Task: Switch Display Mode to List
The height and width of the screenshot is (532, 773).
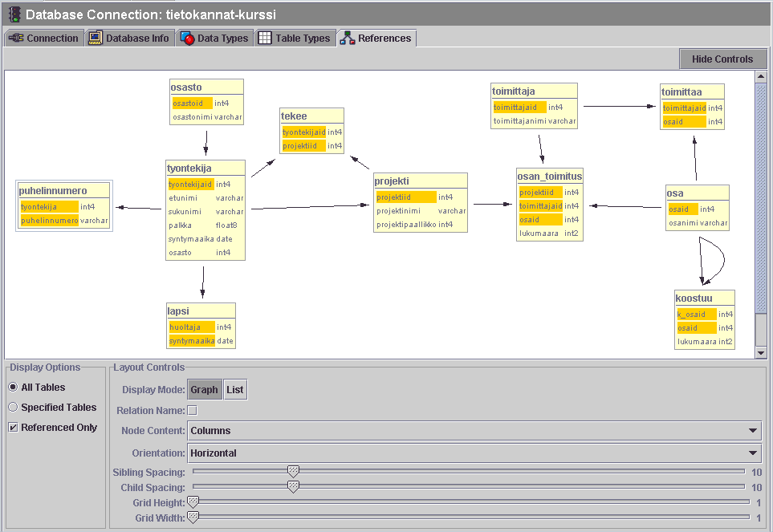Action: click(x=235, y=390)
